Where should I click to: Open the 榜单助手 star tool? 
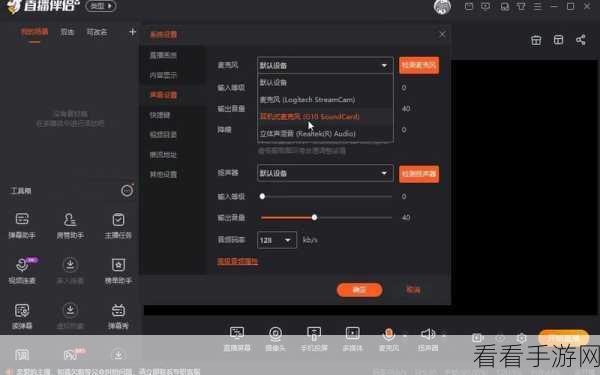click(x=118, y=271)
